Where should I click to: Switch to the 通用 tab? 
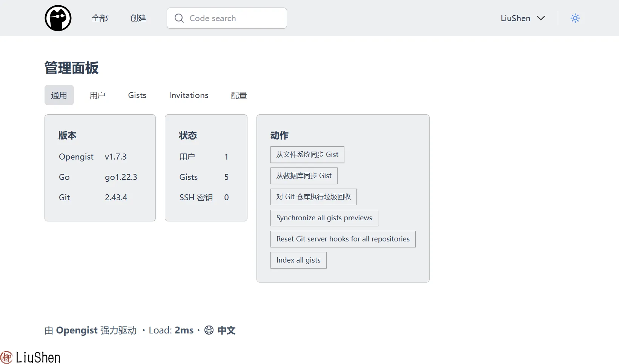coord(59,95)
